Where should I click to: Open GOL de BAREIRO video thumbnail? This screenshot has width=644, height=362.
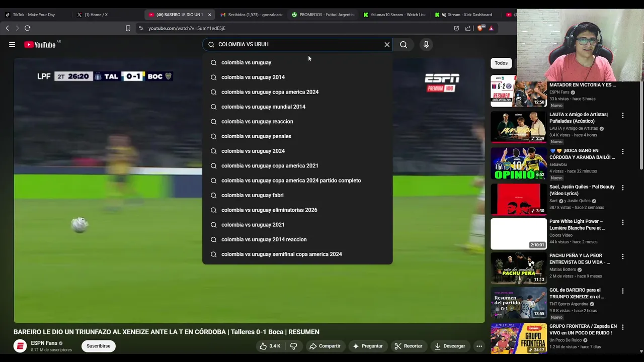tap(519, 303)
